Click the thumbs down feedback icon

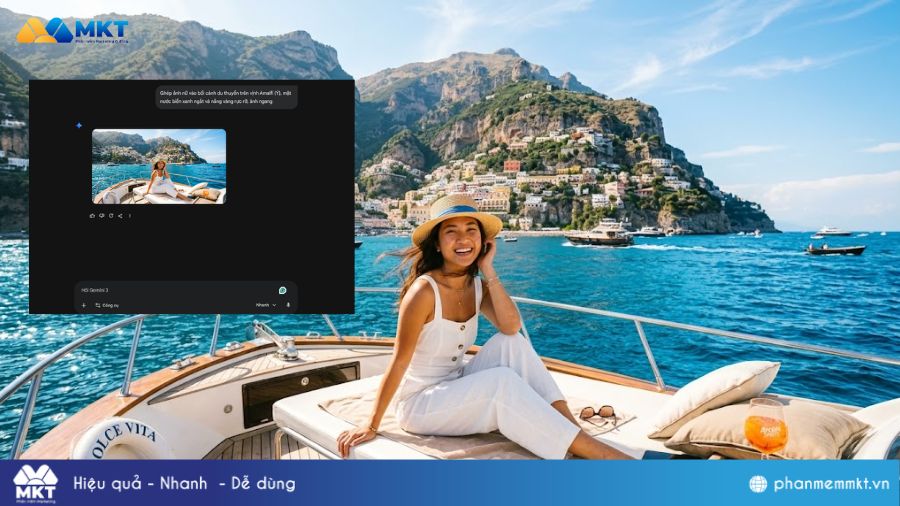[101, 215]
